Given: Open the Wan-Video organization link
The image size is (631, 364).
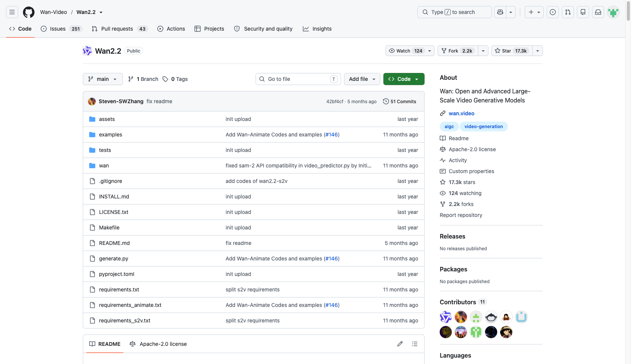Looking at the screenshot, I should point(54,12).
